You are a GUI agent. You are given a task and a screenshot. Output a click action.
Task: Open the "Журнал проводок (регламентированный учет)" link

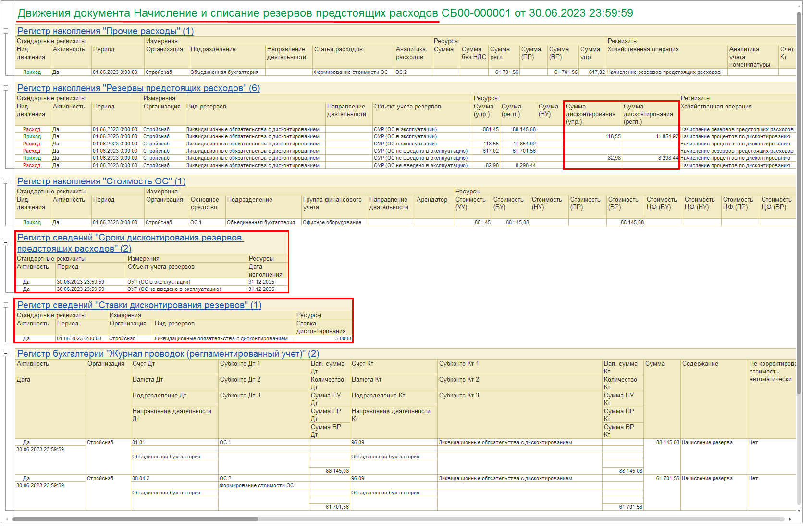168,354
